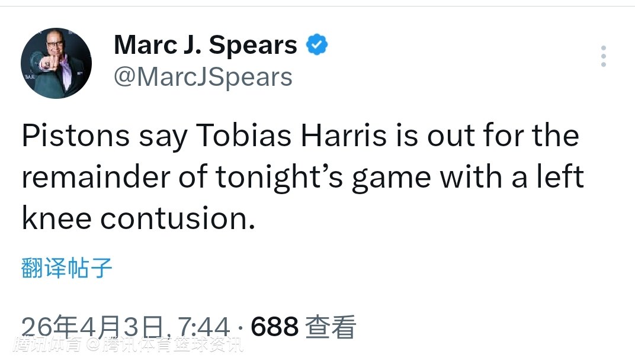Tap the 翻译帖子 translate post link
This screenshot has height=364, width=635.
(x=66, y=268)
